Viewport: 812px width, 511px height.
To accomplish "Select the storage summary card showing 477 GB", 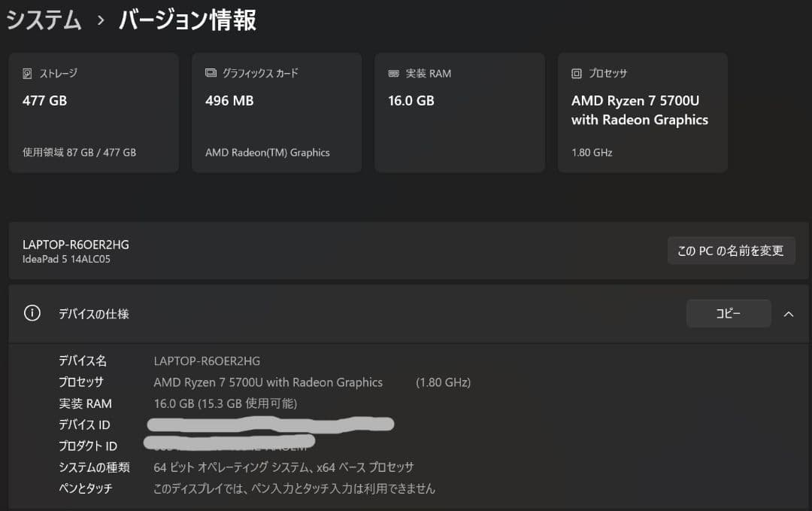I will click(x=93, y=111).
